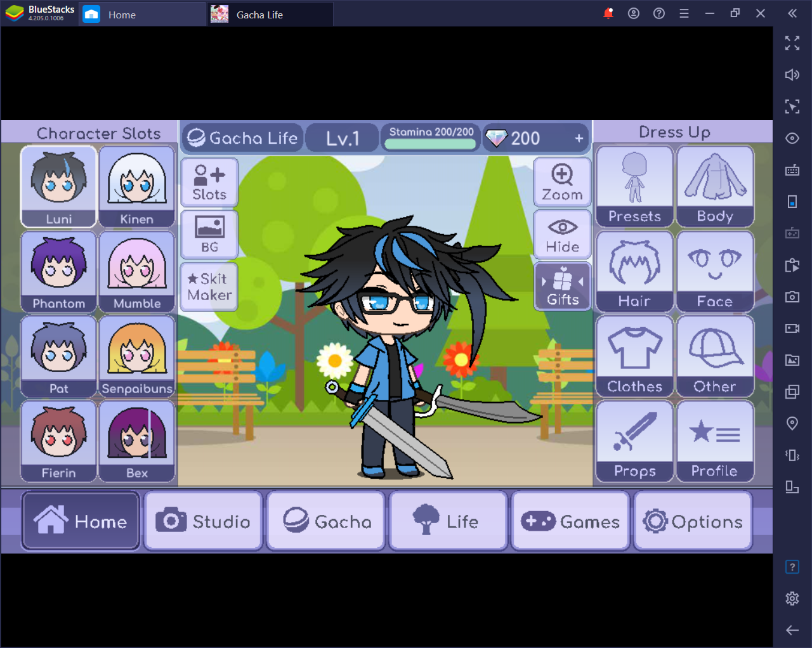Take a screenshot with the camera icon
The width and height of the screenshot is (812, 648).
click(792, 297)
